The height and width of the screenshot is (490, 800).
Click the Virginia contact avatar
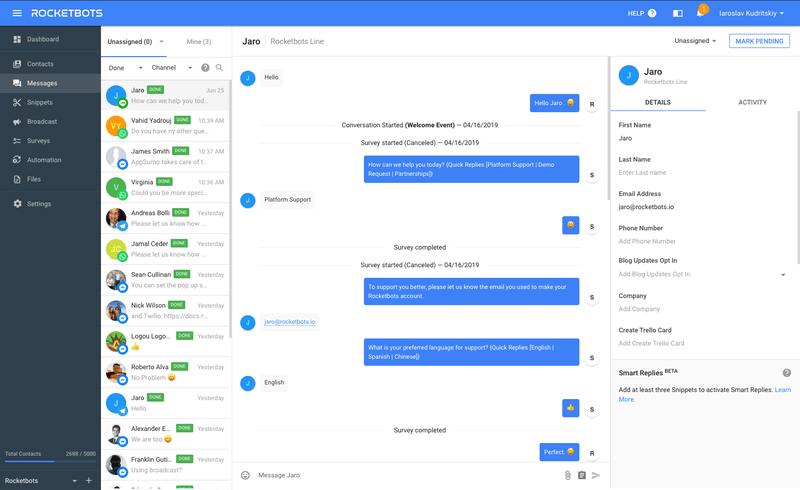click(x=116, y=187)
